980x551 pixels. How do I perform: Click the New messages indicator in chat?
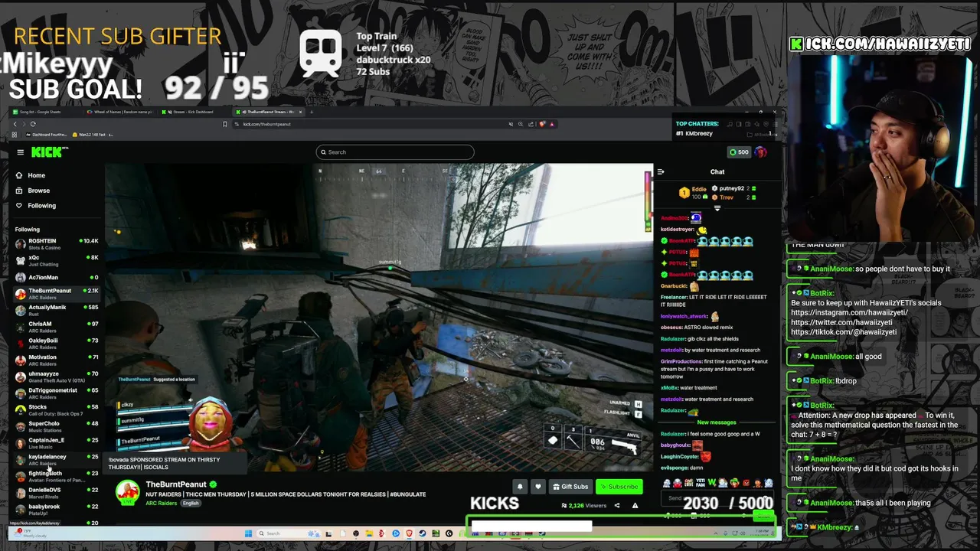click(717, 422)
